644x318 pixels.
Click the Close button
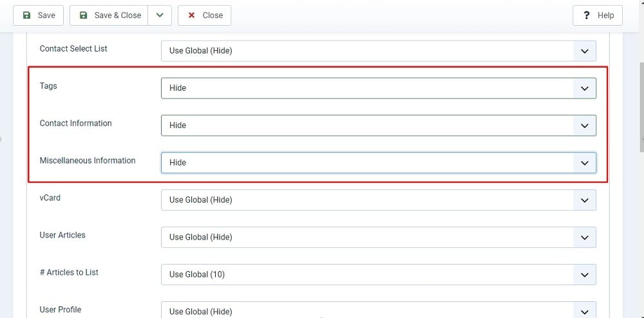coord(204,15)
